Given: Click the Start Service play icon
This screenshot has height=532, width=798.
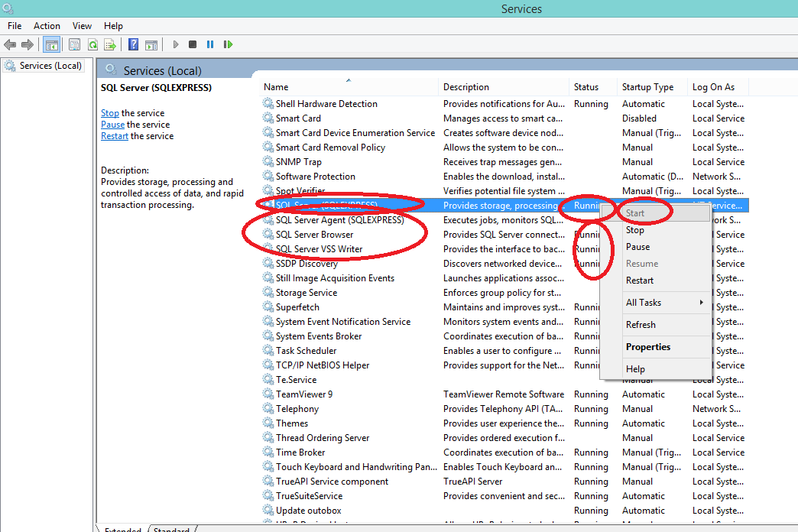Looking at the screenshot, I should 176,45.
